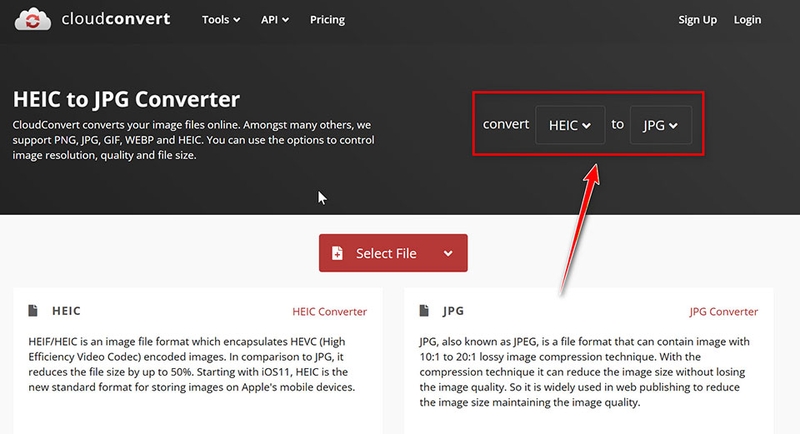
Task: Click the file icon beside the HEIC heading
Action: pos(33,311)
